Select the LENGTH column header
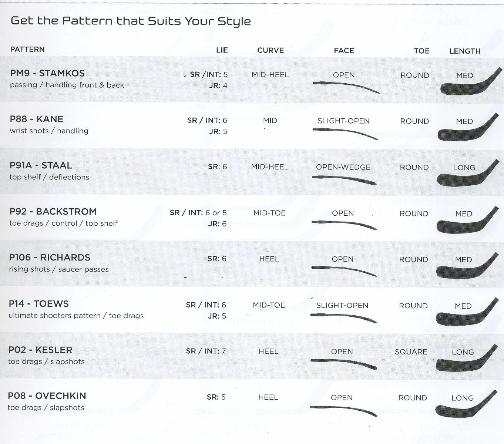Image resolution: width=504 pixels, height=444 pixels. click(465, 51)
